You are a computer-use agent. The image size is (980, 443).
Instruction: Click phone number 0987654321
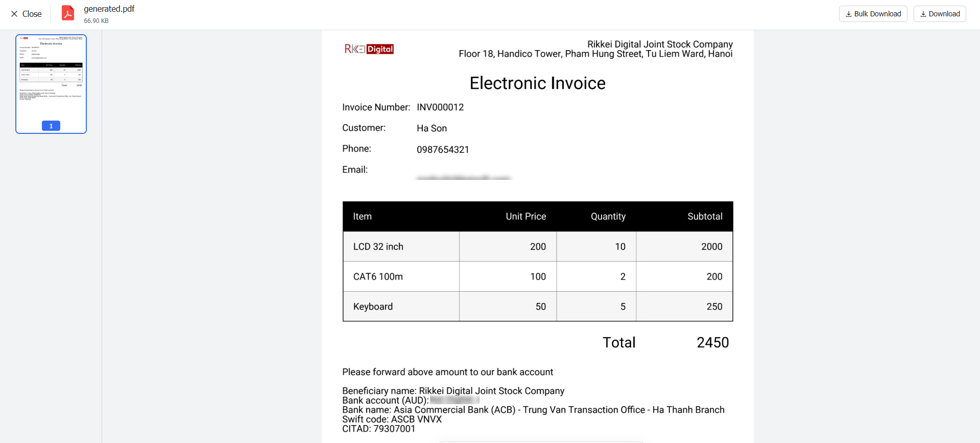pos(443,150)
